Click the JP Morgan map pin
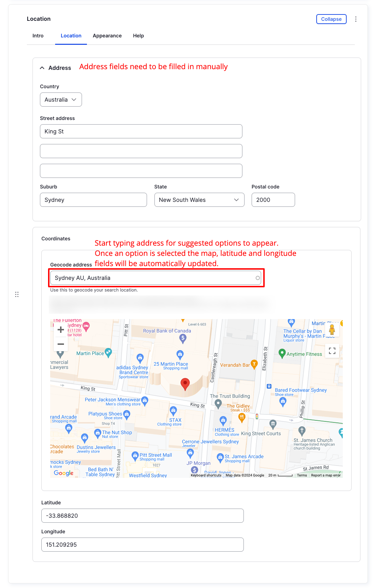 coord(194,470)
